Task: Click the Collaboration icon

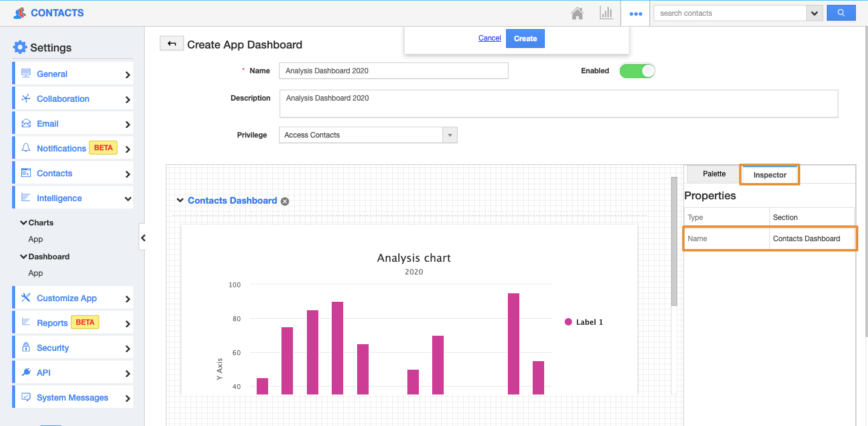Action: coord(26,98)
